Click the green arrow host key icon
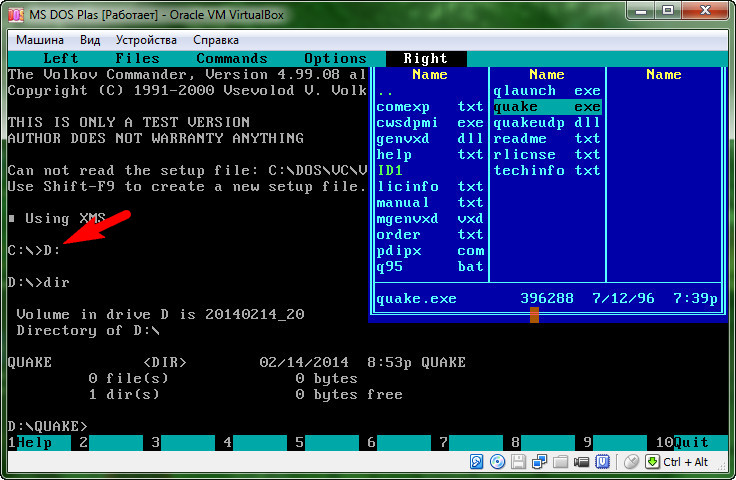Image resolution: width=736 pixels, height=480 pixels. (652, 462)
